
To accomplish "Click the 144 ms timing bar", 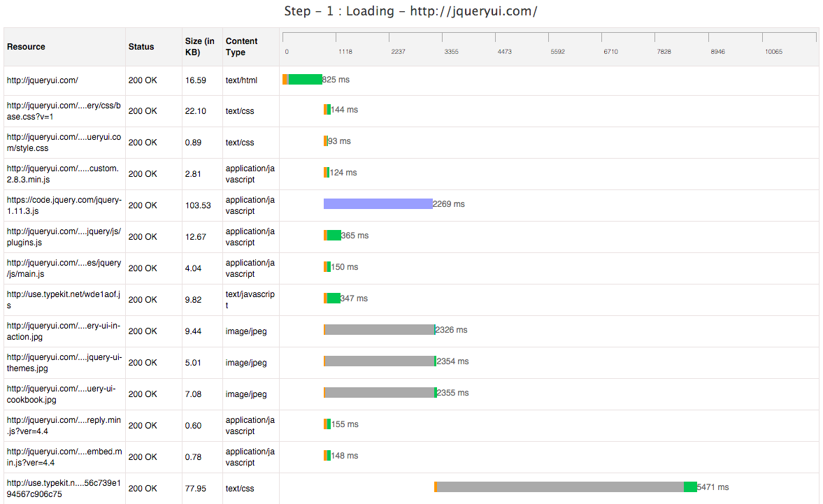I will pos(327,110).
